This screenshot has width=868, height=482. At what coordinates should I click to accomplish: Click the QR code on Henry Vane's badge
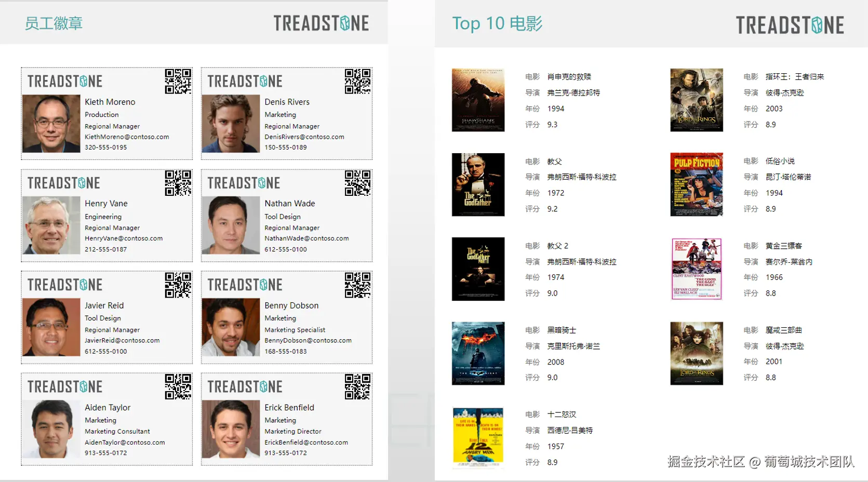(x=178, y=183)
